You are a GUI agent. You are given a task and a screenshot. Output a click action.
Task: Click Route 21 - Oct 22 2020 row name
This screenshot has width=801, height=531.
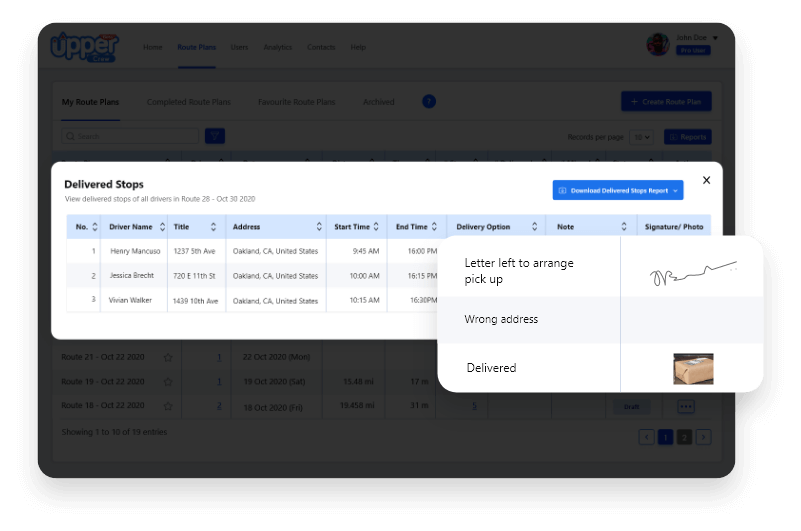[x=103, y=357]
